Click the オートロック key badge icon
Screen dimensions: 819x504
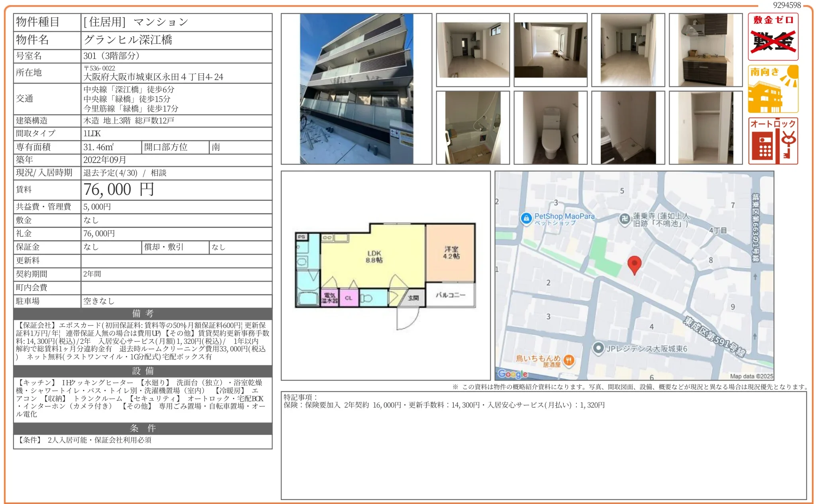pos(773,141)
